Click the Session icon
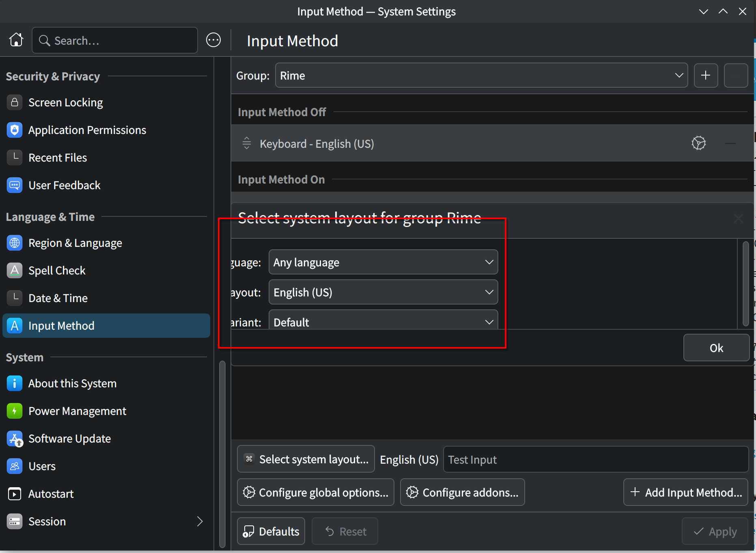 coord(15,521)
